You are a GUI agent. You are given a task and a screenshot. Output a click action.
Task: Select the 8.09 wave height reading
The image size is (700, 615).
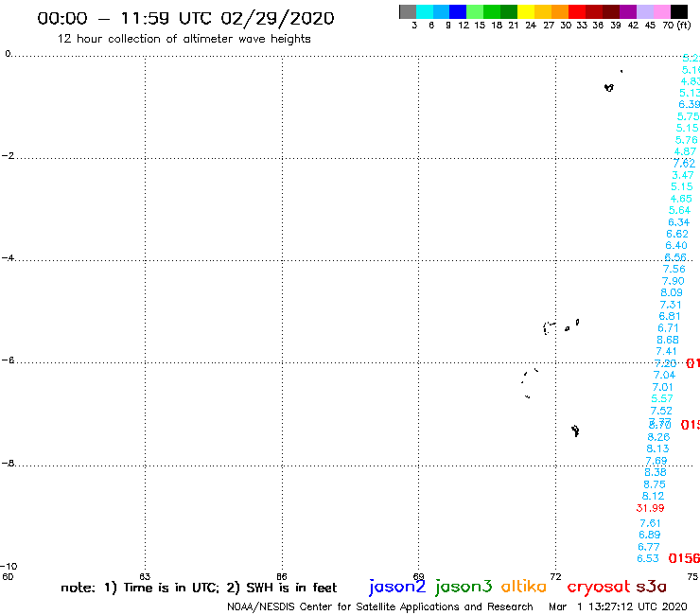pyautogui.click(x=672, y=292)
